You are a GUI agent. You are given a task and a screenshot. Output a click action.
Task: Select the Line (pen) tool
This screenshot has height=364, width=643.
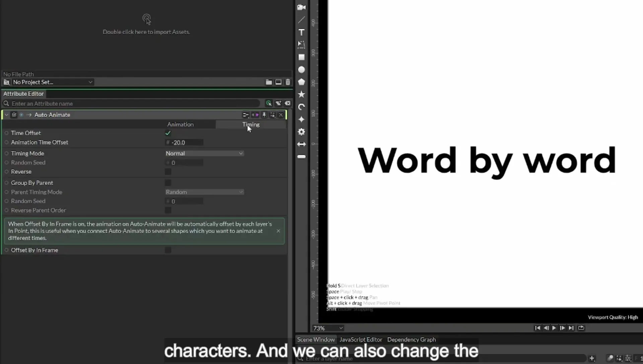[301, 20]
